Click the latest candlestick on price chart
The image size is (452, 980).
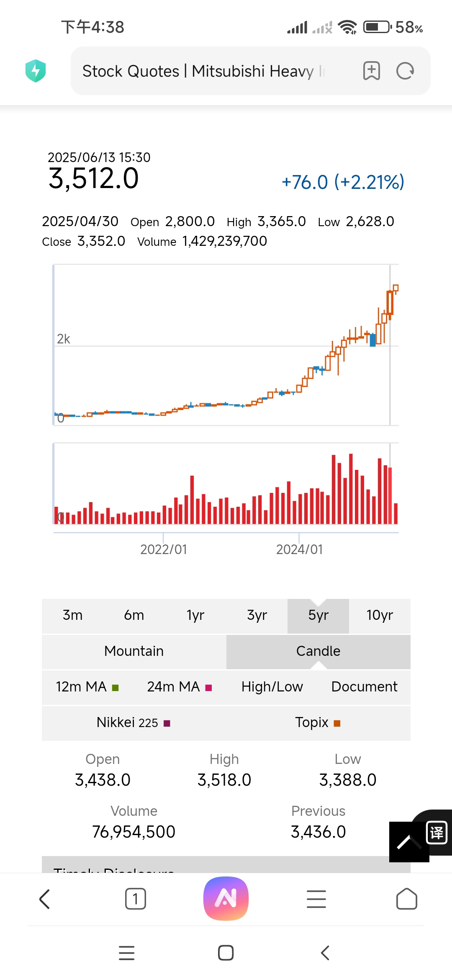click(395, 288)
